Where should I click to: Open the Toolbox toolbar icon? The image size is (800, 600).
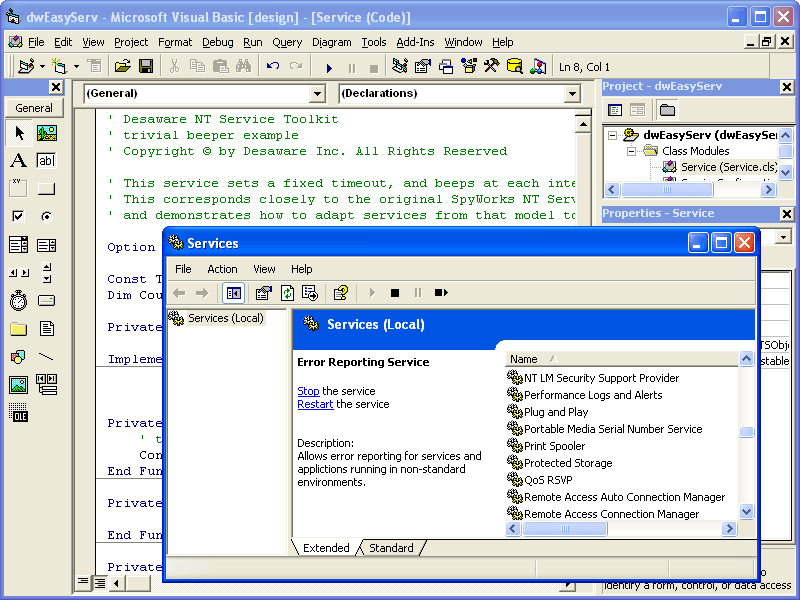point(491,66)
